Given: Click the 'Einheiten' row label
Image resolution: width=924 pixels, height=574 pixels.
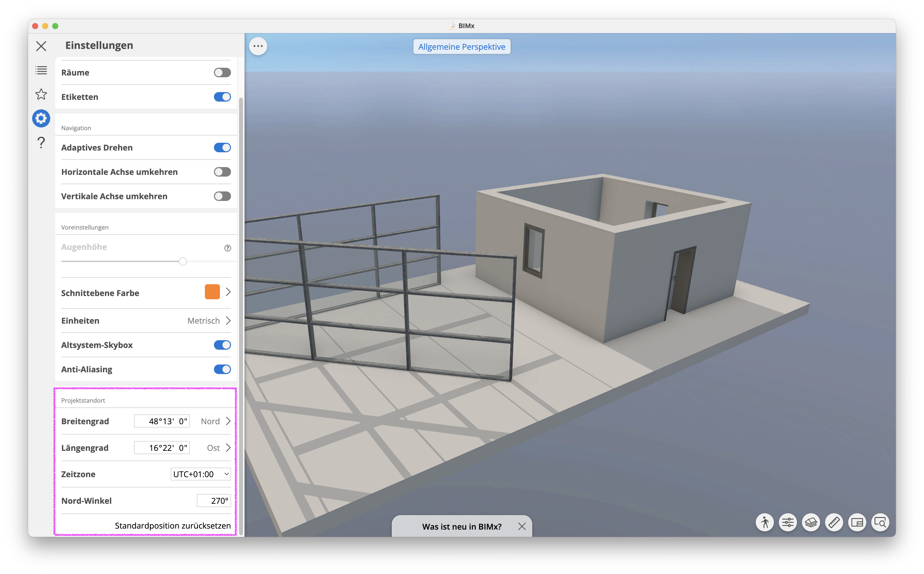Looking at the screenshot, I should [80, 321].
